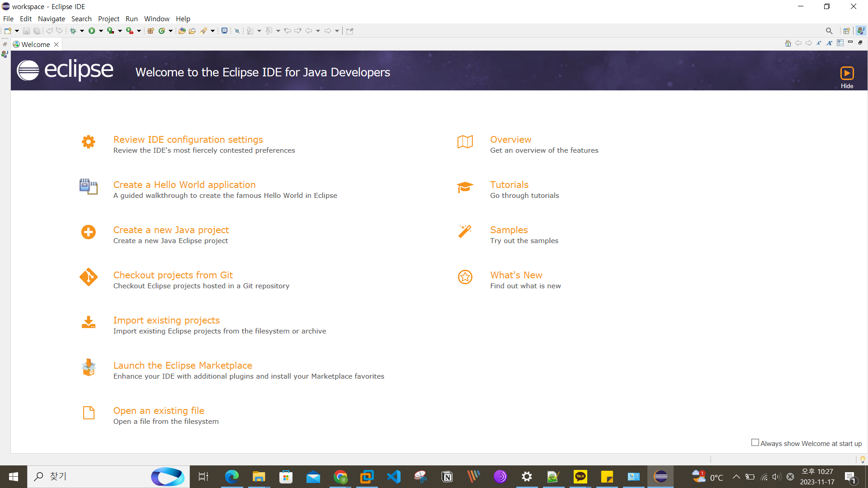This screenshot has height=488, width=868.
Task: Click the green Run button icon
Action: tap(92, 31)
